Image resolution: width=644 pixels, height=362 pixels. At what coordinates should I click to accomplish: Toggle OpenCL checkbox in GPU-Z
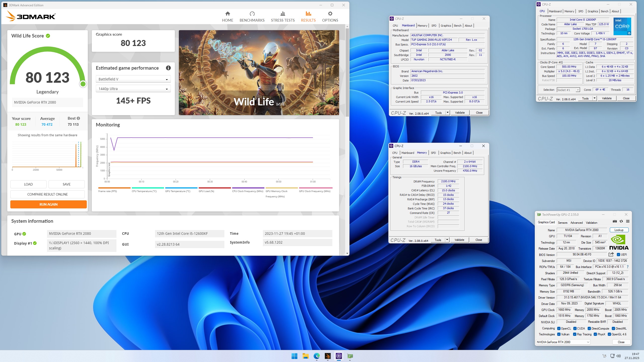pyautogui.click(x=559, y=329)
